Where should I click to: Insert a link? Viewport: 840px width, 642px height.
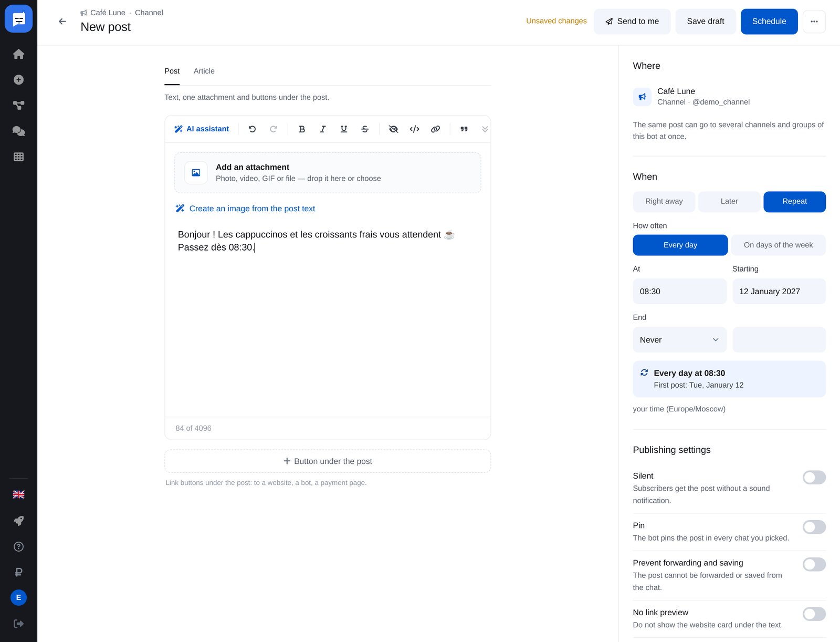point(435,129)
